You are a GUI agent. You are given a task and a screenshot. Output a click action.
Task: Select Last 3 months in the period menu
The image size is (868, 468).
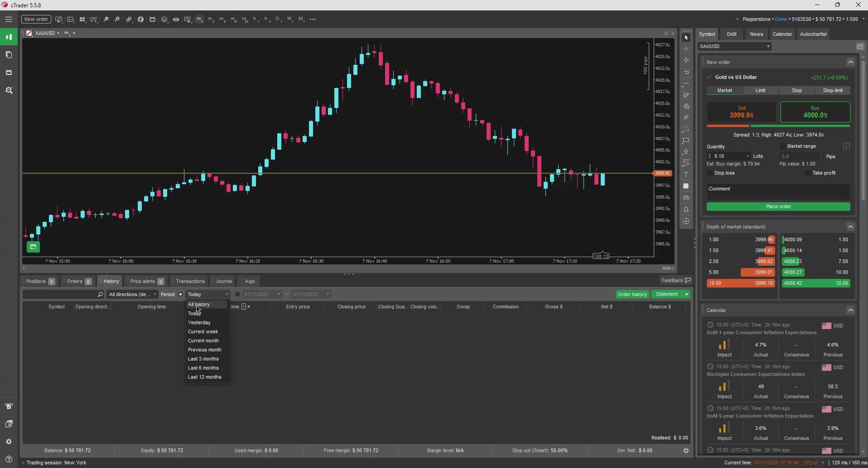[x=203, y=359]
